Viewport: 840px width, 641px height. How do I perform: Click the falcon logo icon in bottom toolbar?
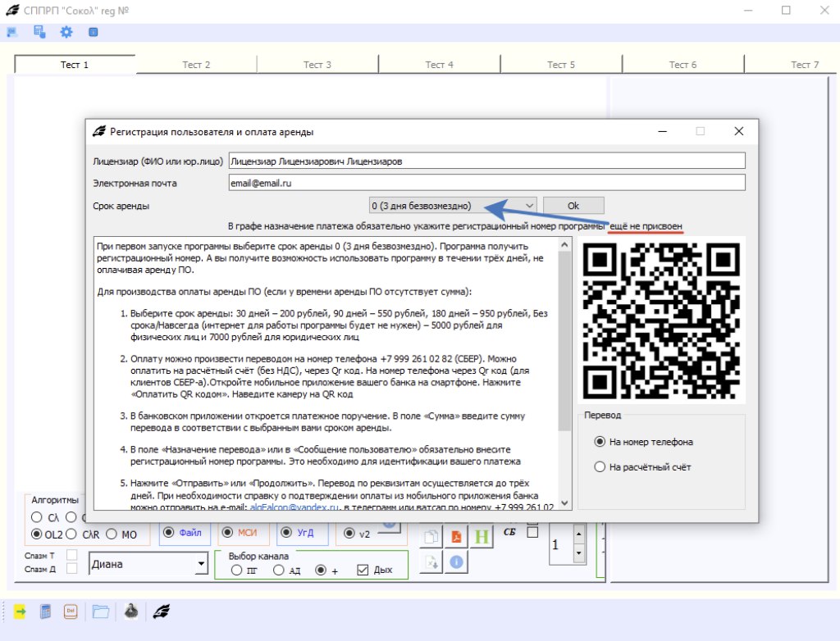162,611
